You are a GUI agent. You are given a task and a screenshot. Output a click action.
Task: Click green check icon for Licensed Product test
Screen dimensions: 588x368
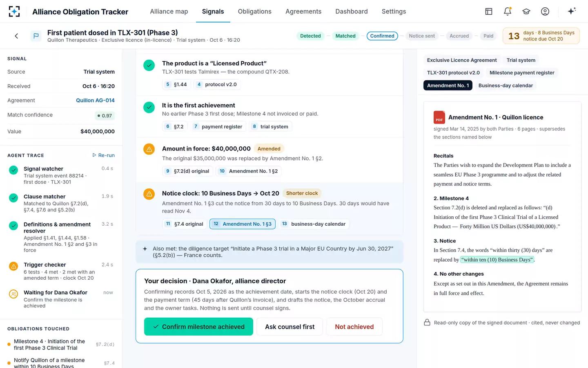pos(149,65)
